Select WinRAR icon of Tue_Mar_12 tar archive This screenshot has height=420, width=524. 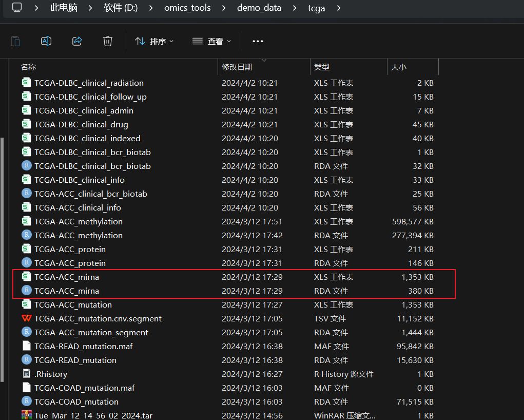[26, 415]
